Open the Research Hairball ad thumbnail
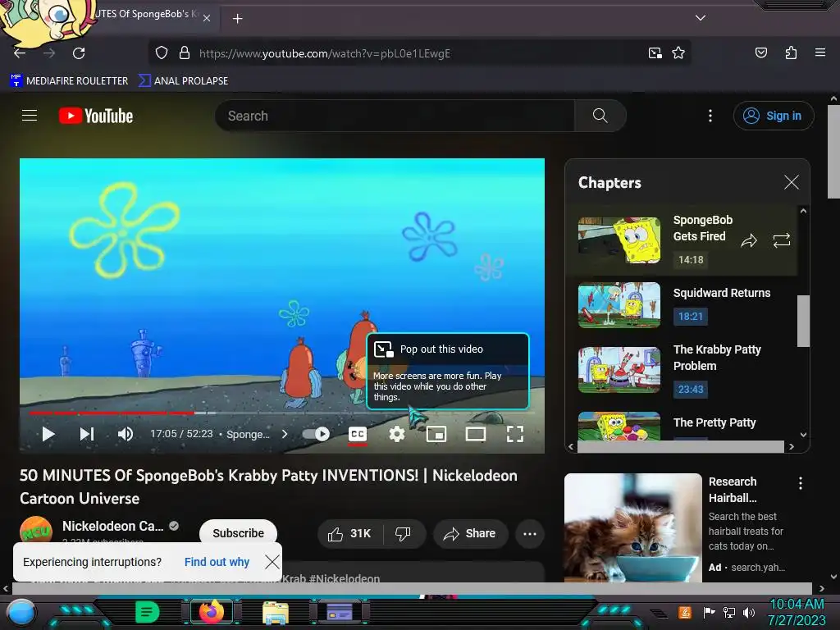 click(632, 527)
